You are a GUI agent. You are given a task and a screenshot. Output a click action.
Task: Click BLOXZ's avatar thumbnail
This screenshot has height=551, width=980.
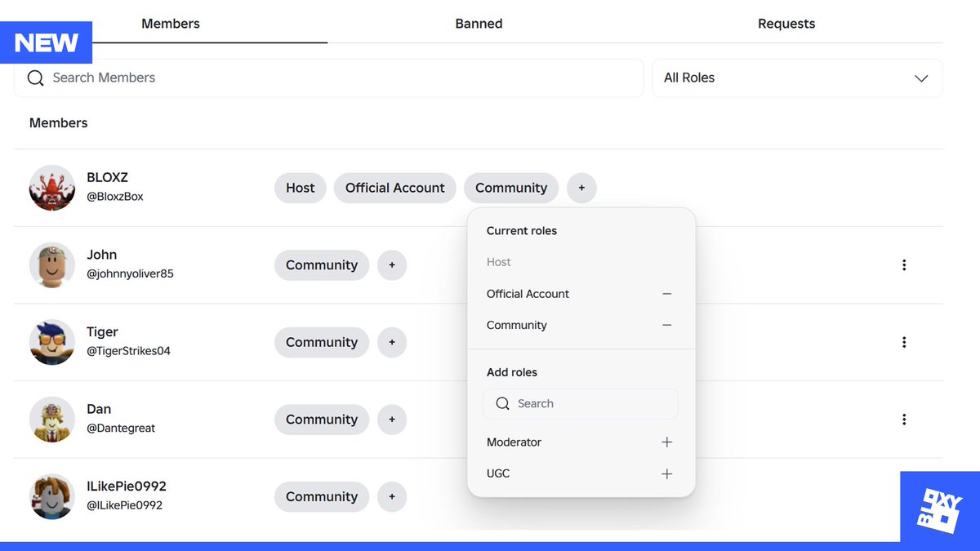click(x=52, y=188)
